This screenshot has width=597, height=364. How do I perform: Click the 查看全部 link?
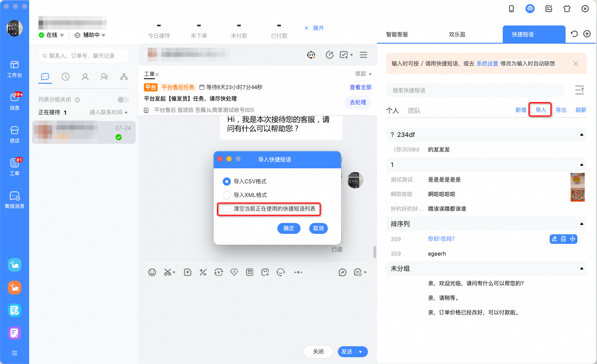pos(361,87)
